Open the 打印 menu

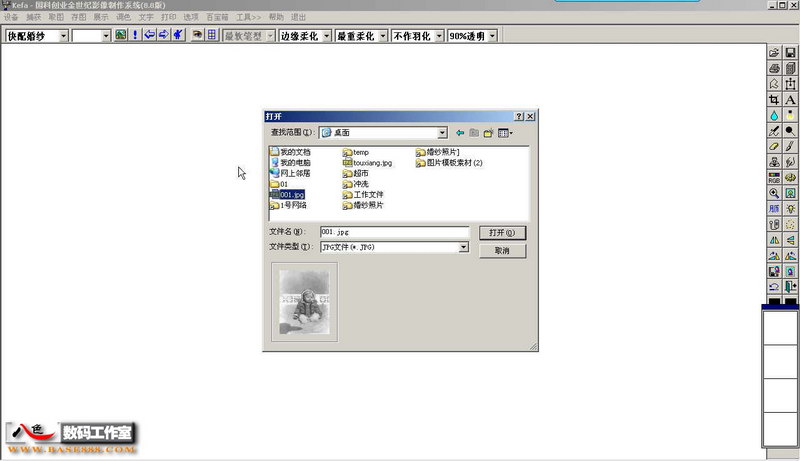click(168, 17)
